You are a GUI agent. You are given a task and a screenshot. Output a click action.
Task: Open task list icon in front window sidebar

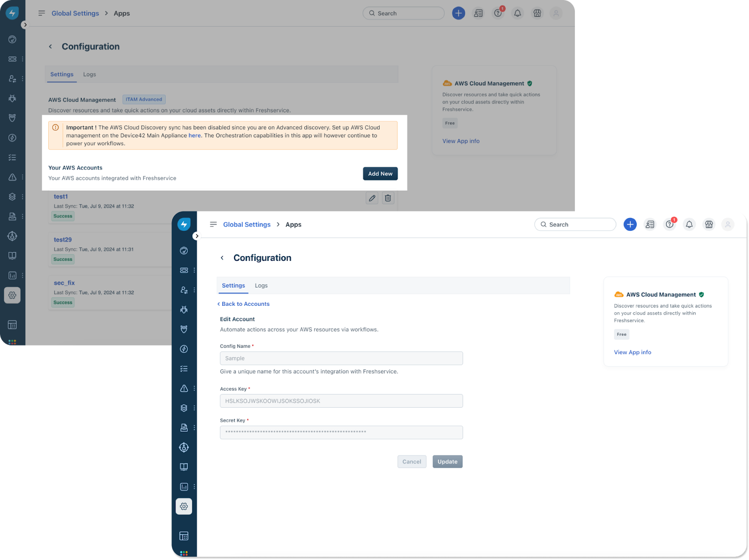[x=184, y=368]
